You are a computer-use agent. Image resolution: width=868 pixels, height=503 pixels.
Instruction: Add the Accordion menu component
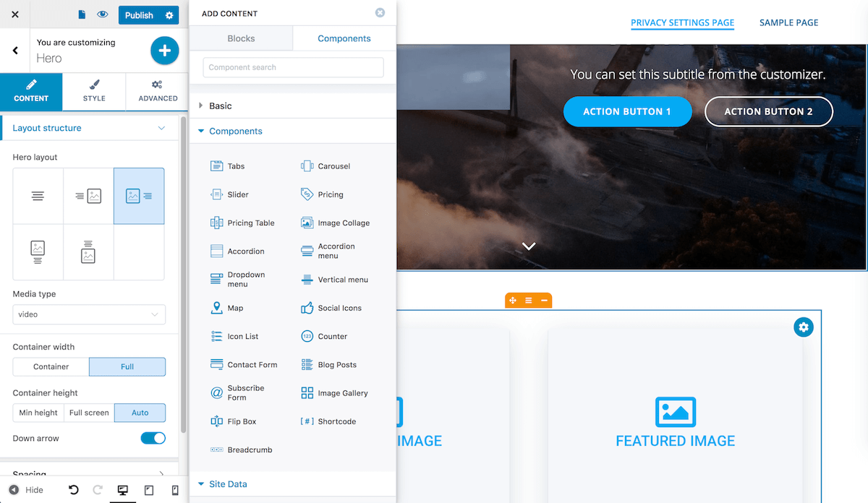328,251
